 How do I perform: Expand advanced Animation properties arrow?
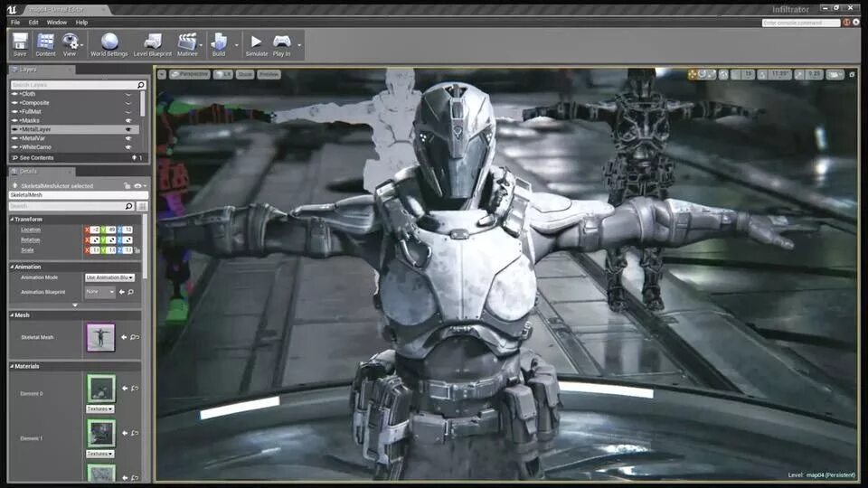pyautogui.click(x=75, y=305)
